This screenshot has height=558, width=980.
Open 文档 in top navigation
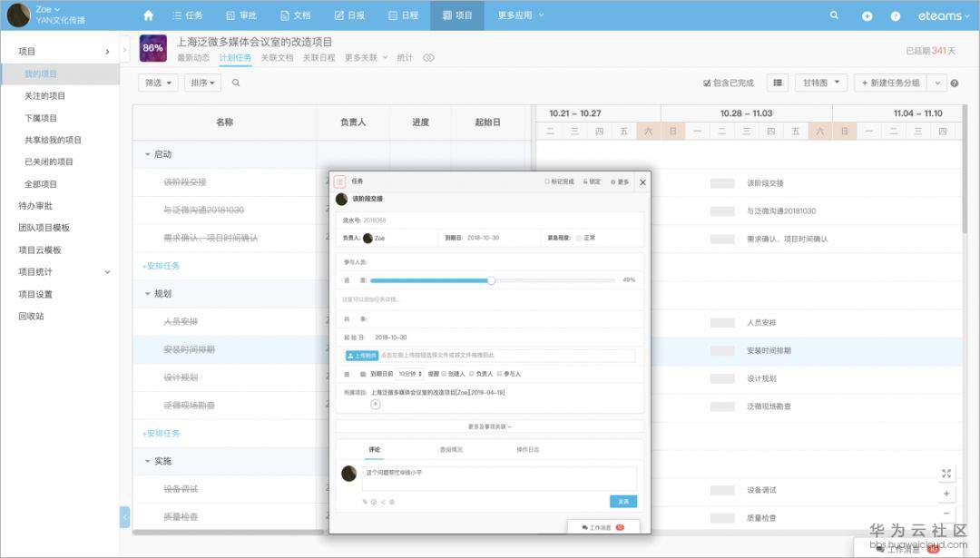tap(296, 15)
